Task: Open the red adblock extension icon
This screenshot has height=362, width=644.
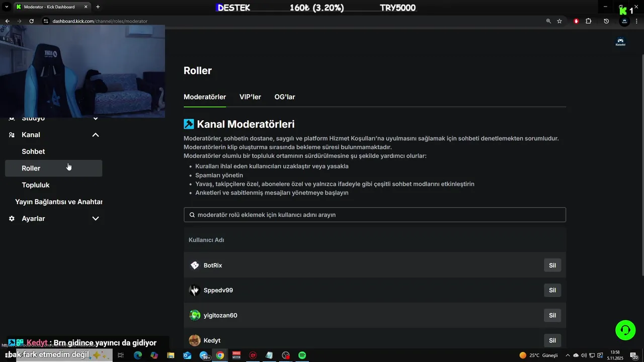Action: click(576, 21)
